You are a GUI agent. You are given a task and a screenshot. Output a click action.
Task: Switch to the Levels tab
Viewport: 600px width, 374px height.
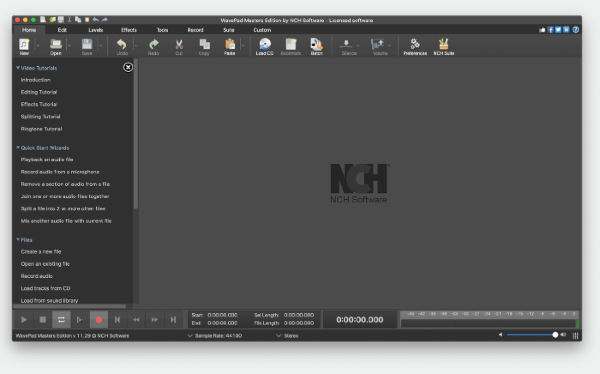pyautogui.click(x=96, y=30)
